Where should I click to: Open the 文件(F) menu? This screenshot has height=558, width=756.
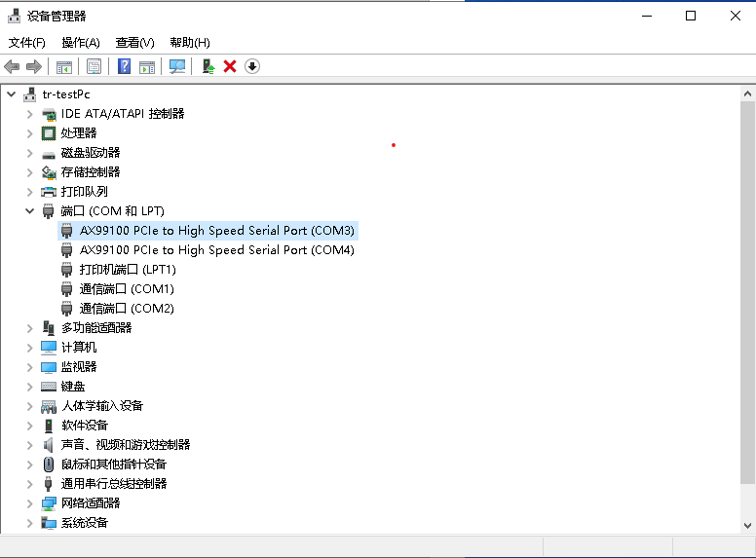(27, 43)
